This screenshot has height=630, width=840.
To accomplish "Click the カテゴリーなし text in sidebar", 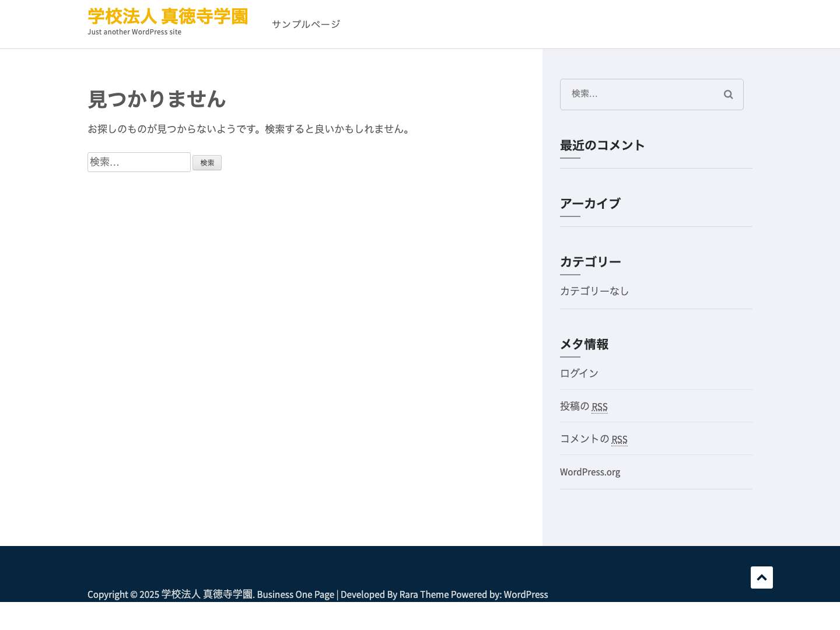I will (x=594, y=290).
